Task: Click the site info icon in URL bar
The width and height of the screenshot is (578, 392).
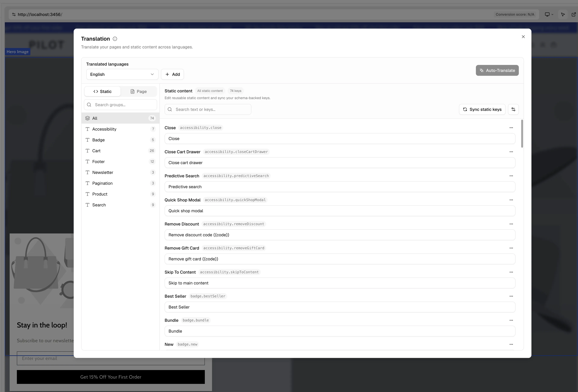Action: click(14, 14)
